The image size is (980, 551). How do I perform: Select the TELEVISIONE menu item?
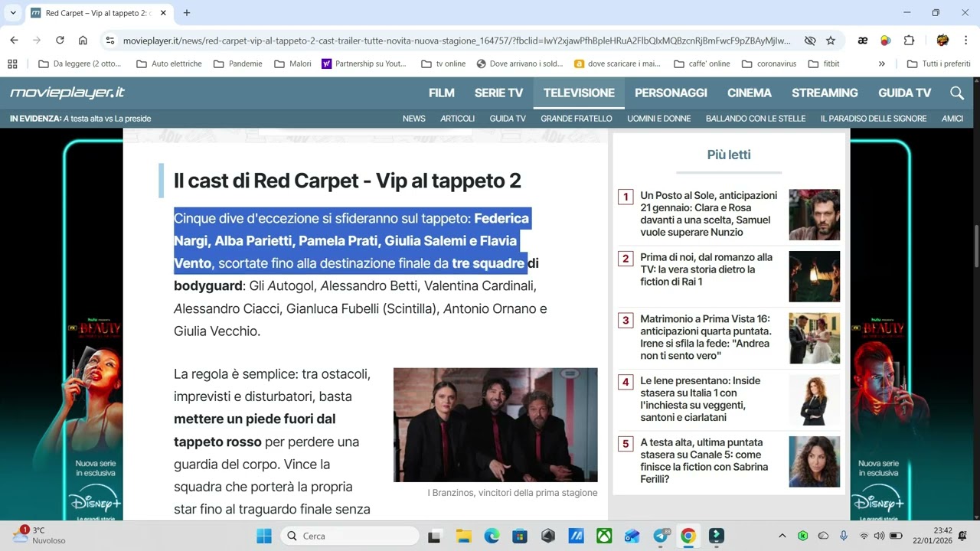(x=579, y=93)
